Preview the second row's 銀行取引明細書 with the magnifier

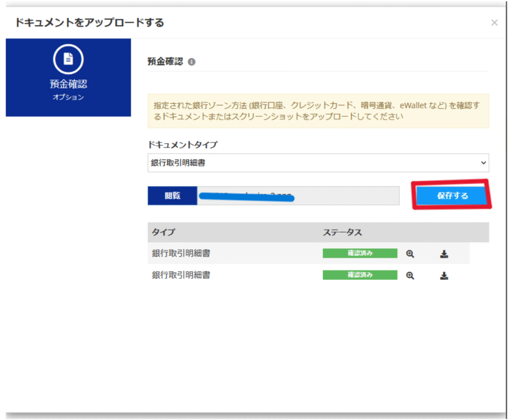pyautogui.click(x=410, y=275)
